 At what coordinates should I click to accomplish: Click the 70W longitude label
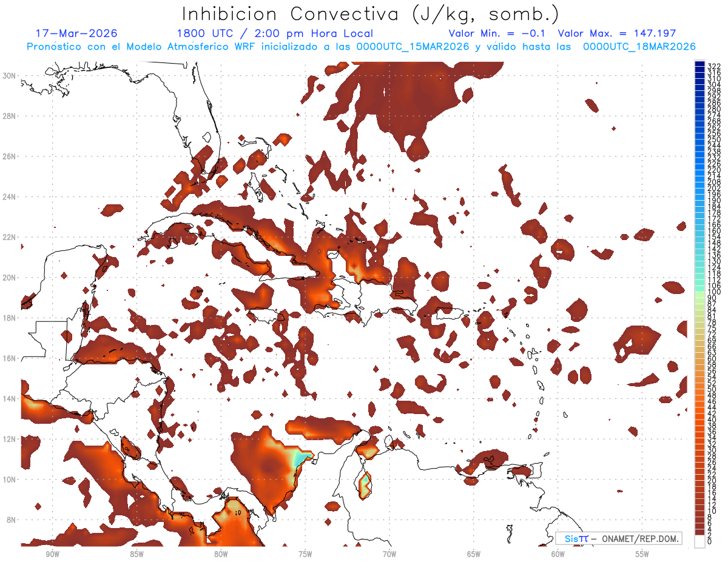(x=389, y=554)
